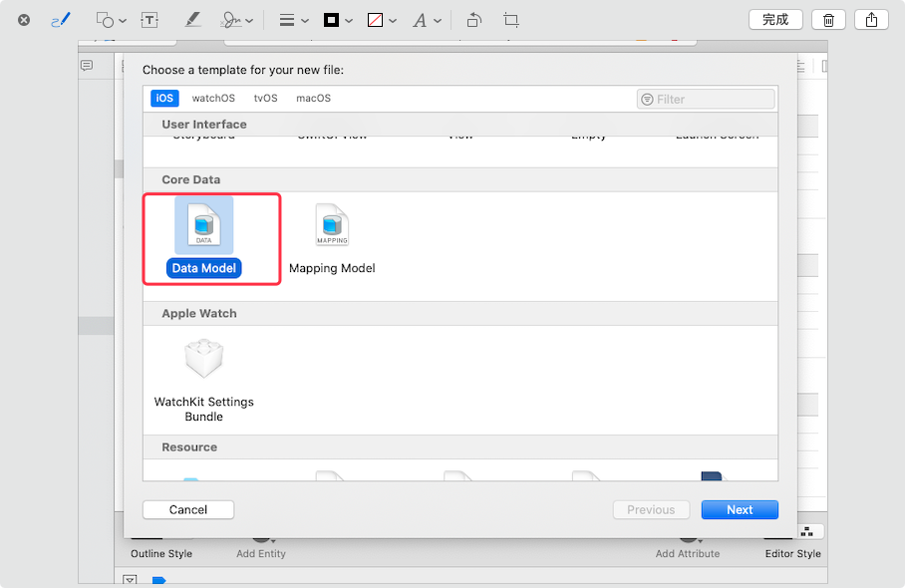Click Editor Style in the background window
The height and width of the screenshot is (588, 905).
pyautogui.click(x=792, y=553)
